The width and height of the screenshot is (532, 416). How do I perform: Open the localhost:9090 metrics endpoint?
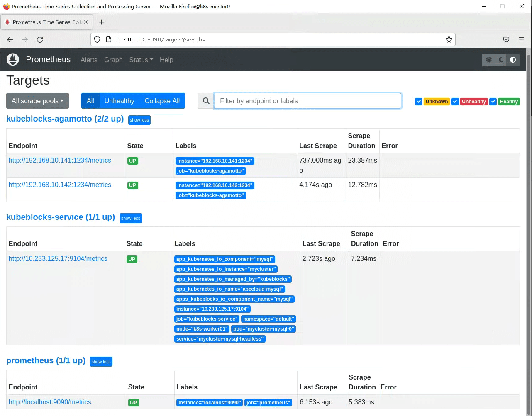[50, 402]
